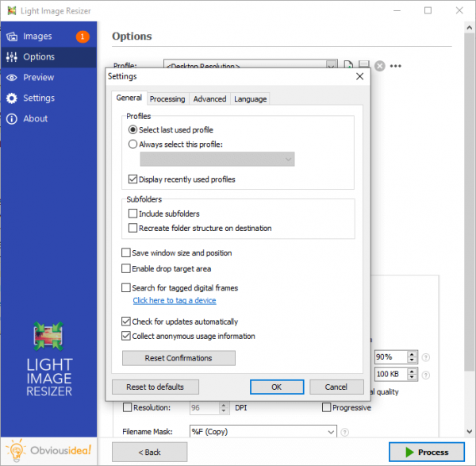Click the new profile page icon
476x466 pixels.
(x=348, y=64)
